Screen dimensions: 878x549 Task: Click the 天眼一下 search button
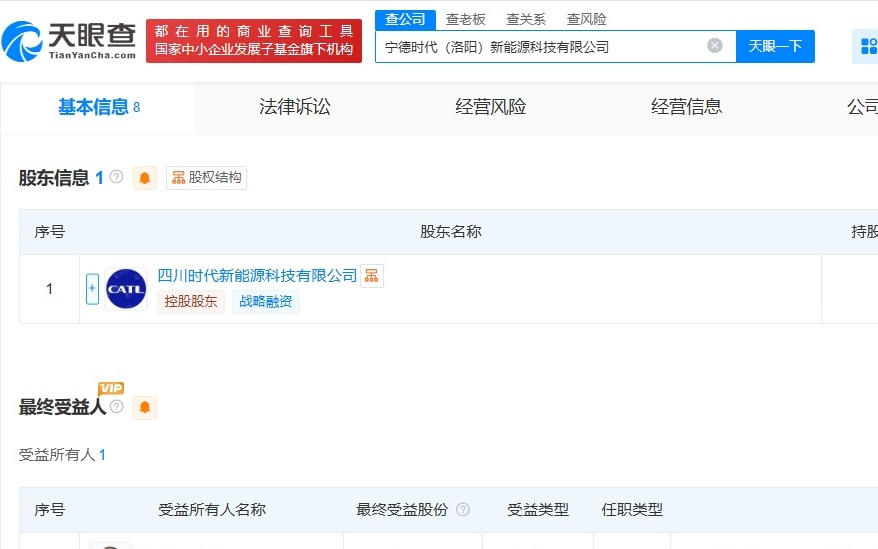[775, 46]
